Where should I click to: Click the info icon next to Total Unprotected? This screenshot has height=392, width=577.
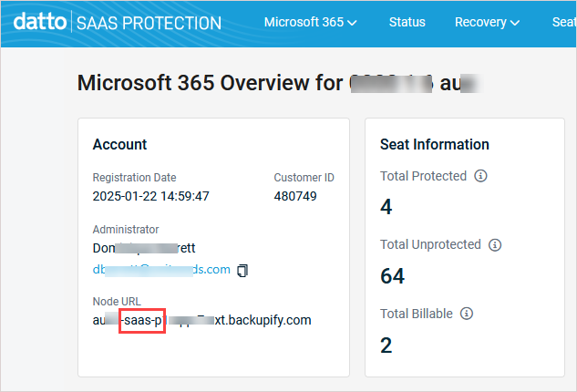[x=495, y=245]
